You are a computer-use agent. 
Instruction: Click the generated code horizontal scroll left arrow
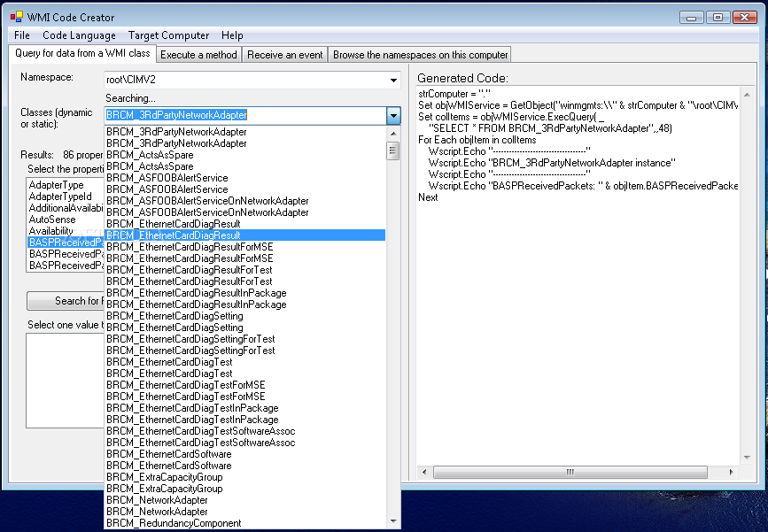(424, 472)
